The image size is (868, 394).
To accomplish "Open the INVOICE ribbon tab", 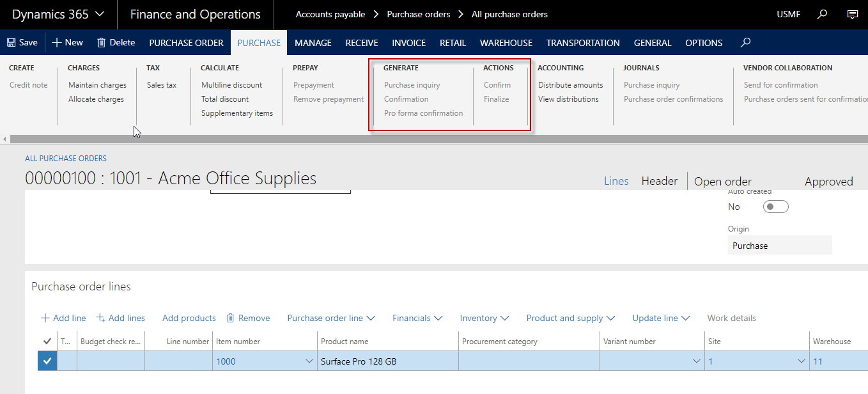I will coord(408,43).
